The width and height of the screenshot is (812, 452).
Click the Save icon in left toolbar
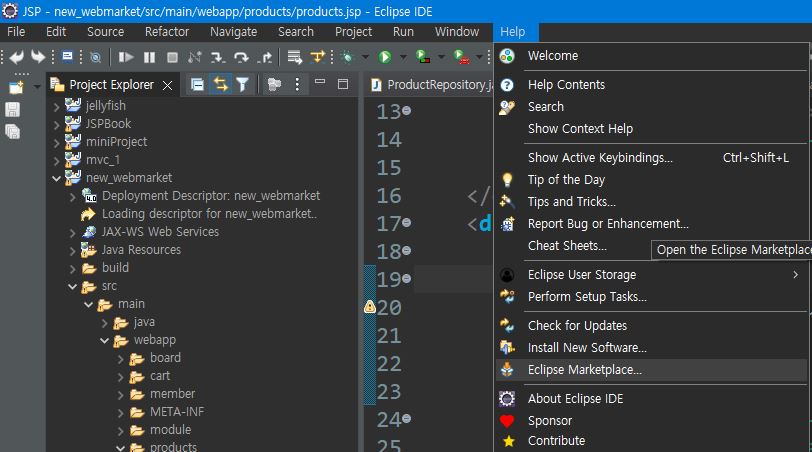(12, 110)
